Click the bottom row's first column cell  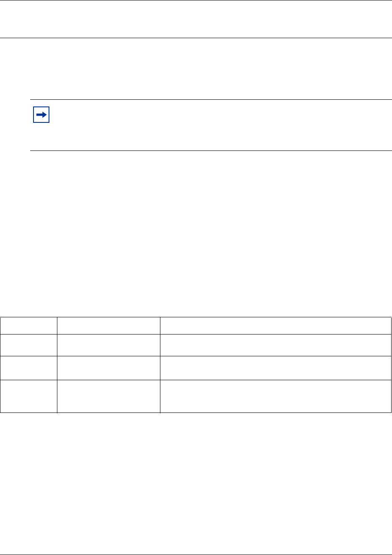click(28, 396)
